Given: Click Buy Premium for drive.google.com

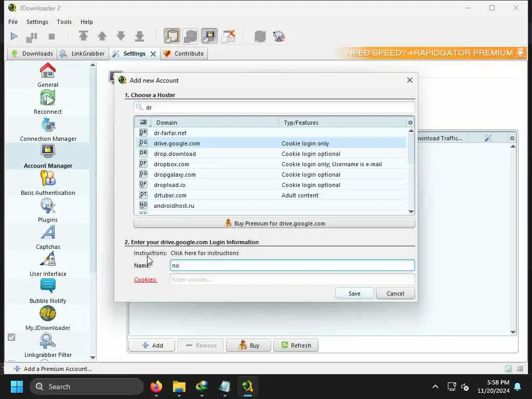Looking at the screenshot, I should click(x=274, y=223).
